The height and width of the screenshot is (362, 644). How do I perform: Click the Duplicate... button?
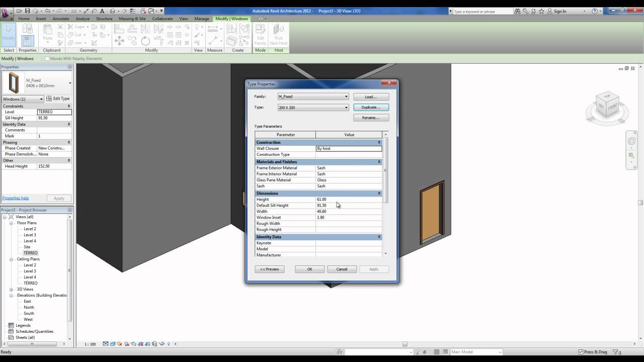[371, 107]
